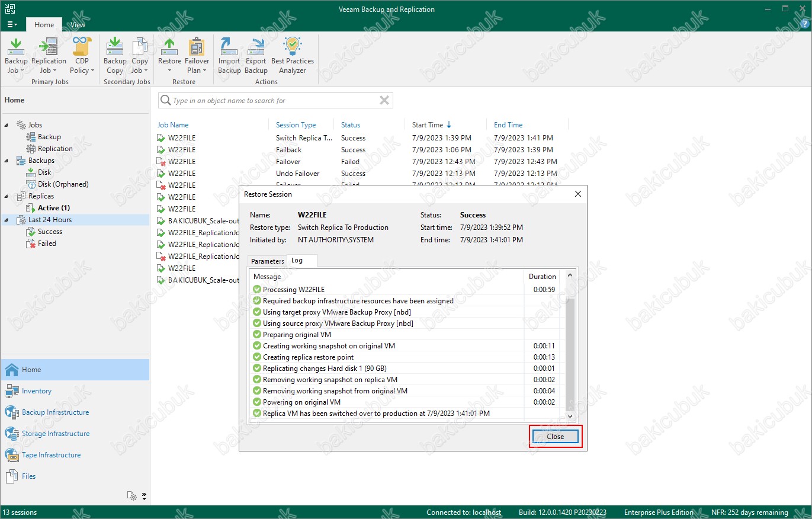Collapse the Backups tree node
The width and height of the screenshot is (812, 519).
click(x=7, y=161)
